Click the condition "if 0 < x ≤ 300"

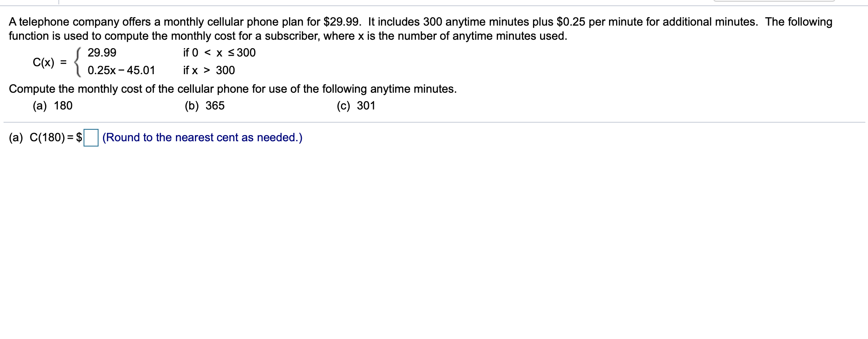(219, 53)
